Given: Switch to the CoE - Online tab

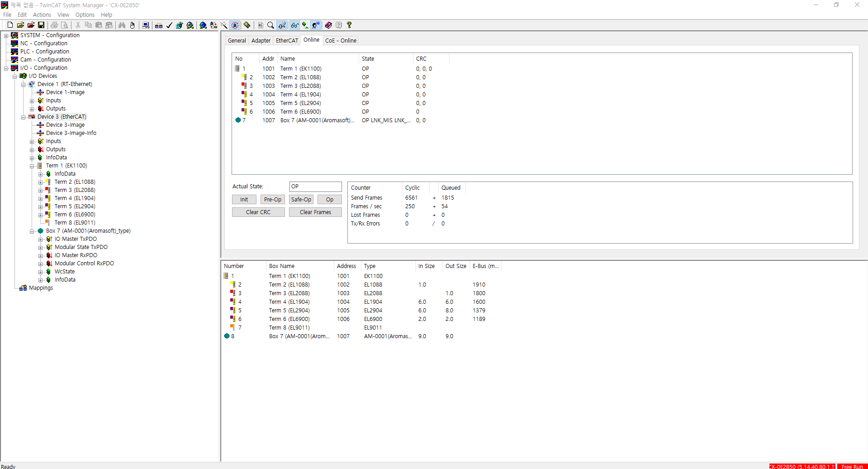Looking at the screenshot, I should click(x=341, y=41).
